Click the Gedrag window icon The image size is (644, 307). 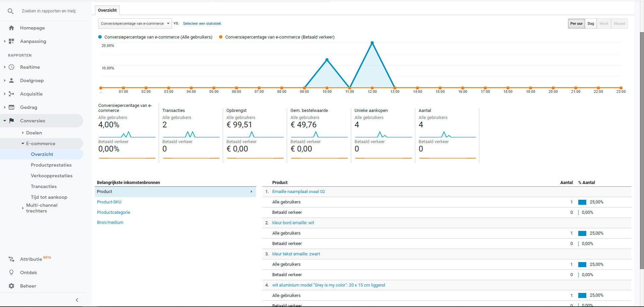coord(11,107)
